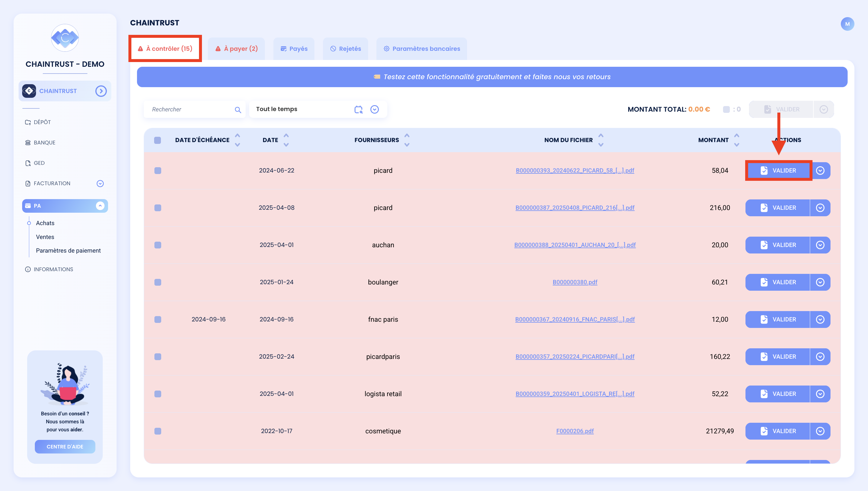Click the Informations info icon

28,269
